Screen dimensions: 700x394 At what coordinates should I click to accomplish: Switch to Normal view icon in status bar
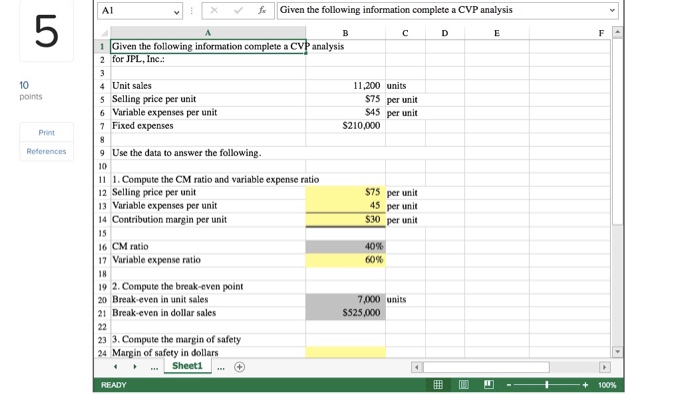(438, 385)
